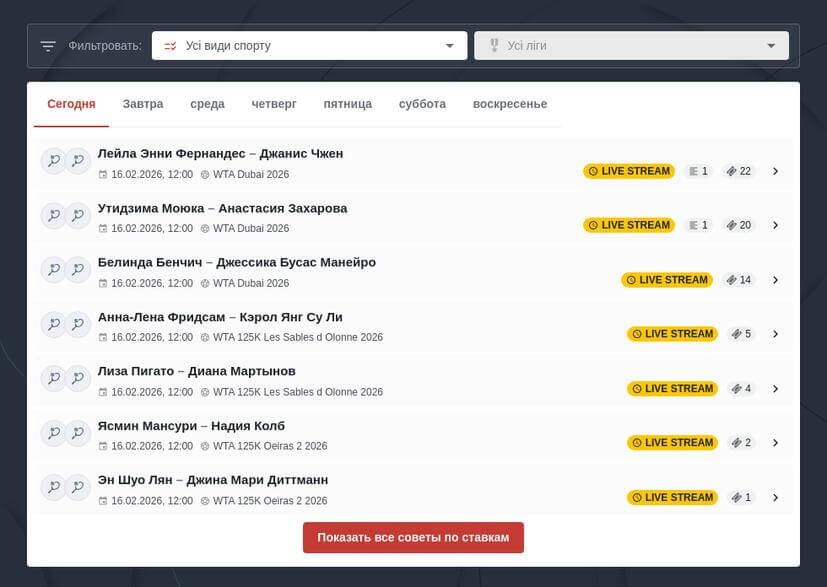Expand the Лейла Энни Фернандес match row arrow
Image resolution: width=827 pixels, height=587 pixels.
776,171
